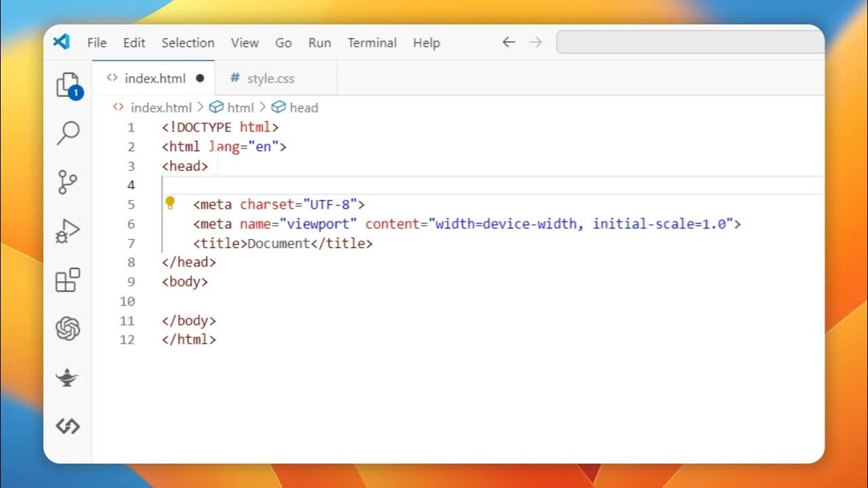Open the Terminal menu
868x488 pixels.
coord(372,43)
